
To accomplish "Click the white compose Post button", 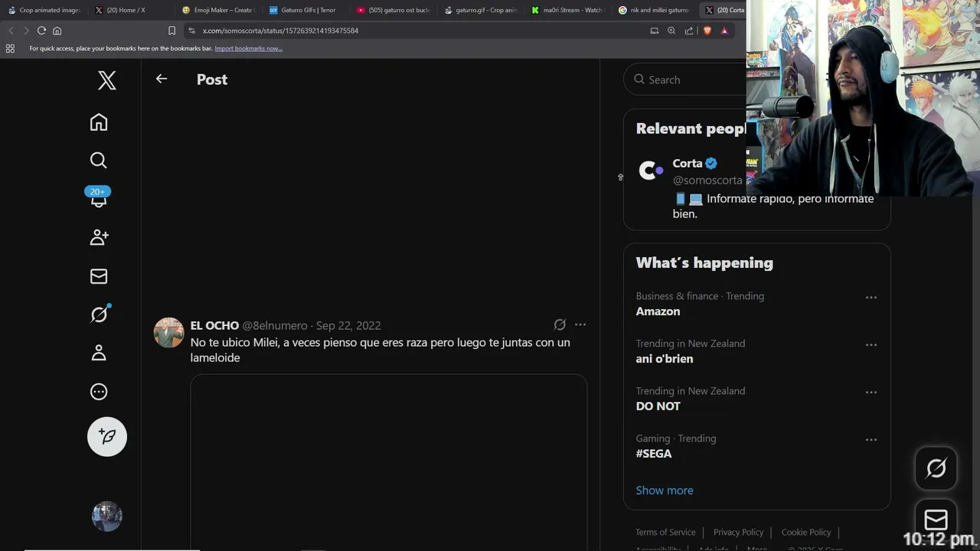I will (107, 436).
